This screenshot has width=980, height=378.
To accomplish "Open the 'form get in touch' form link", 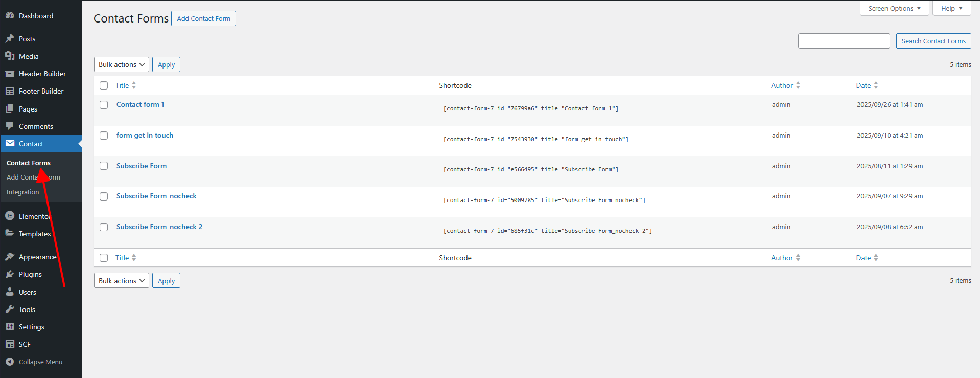I will [x=145, y=135].
